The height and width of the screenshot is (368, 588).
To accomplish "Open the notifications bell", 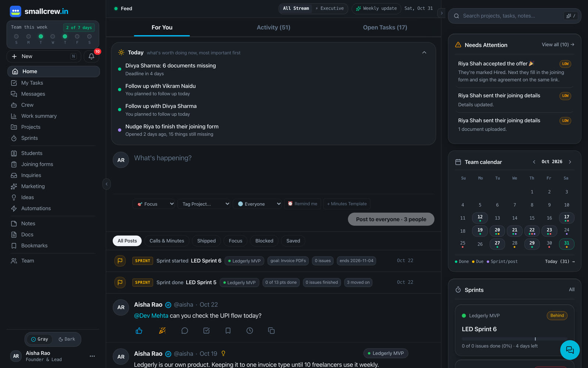I will pos(92,56).
